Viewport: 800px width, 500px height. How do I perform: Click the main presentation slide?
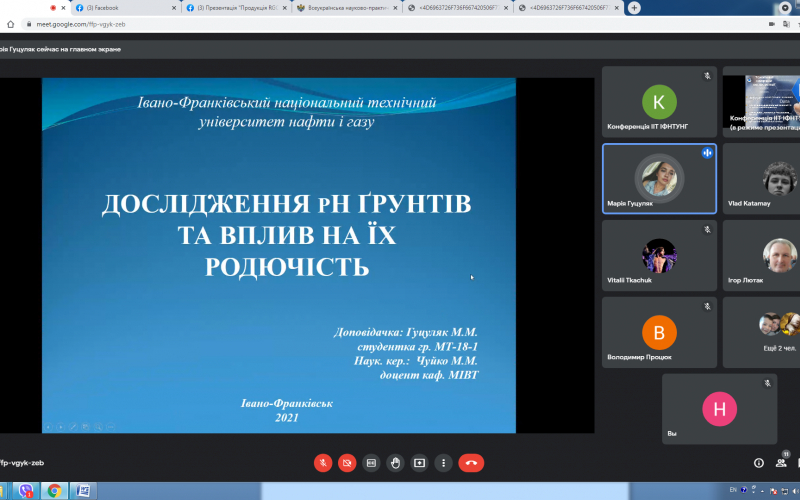279,255
